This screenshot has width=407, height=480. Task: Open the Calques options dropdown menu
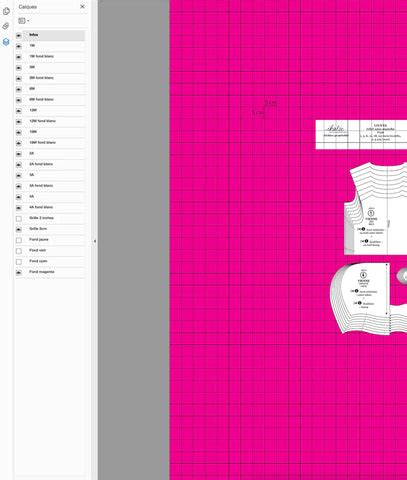click(23, 21)
